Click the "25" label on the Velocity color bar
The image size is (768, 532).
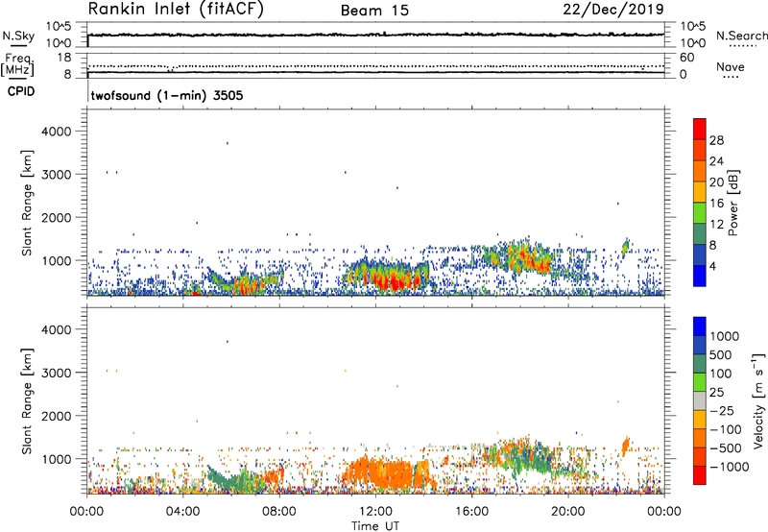tap(717, 393)
